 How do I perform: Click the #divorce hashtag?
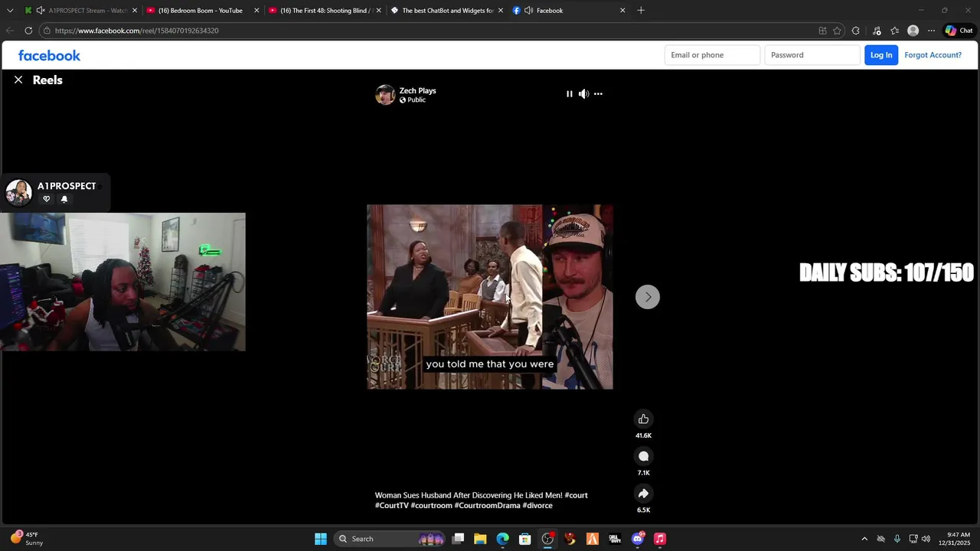537,506
